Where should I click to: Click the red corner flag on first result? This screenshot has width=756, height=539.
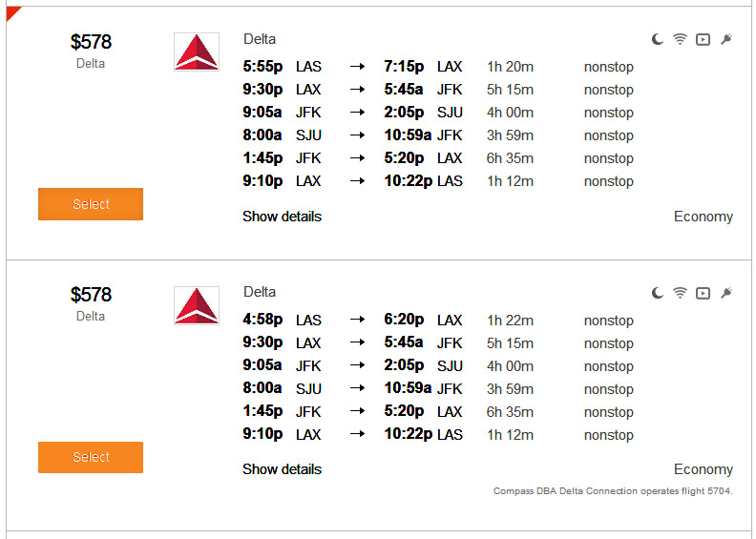[x=12, y=11]
